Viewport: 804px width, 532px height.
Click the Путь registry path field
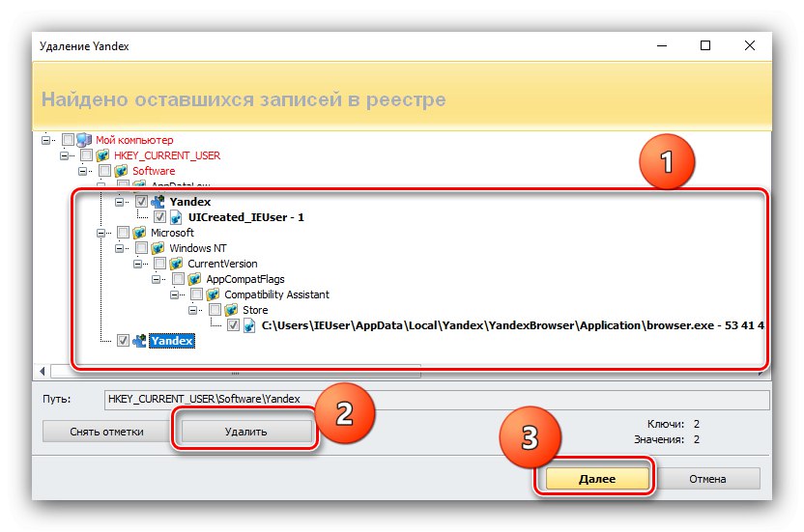click(x=437, y=400)
